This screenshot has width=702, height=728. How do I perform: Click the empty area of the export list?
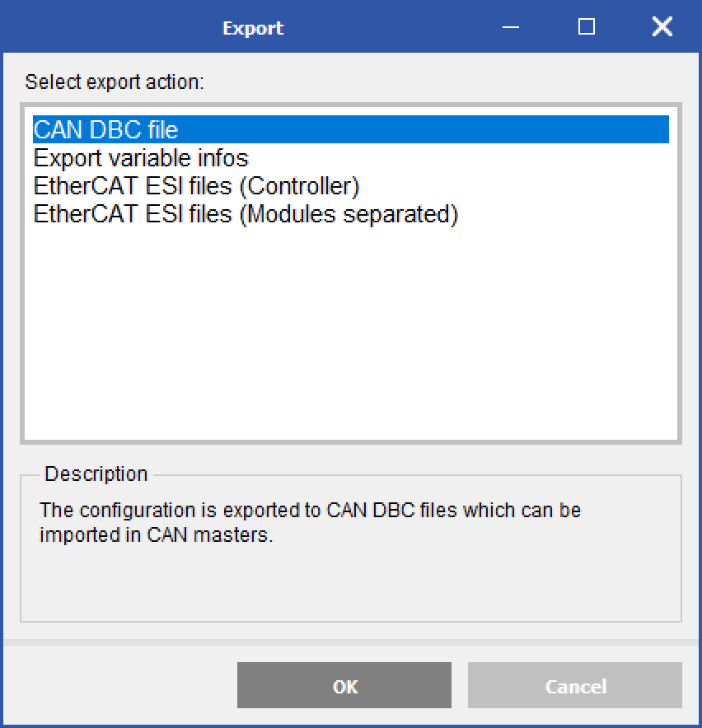coord(350,329)
